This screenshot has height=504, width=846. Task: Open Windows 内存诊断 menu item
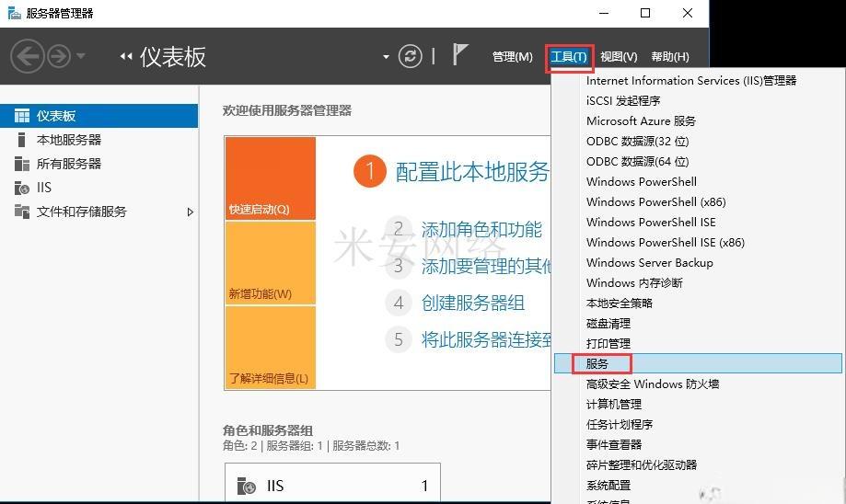tap(634, 283)
